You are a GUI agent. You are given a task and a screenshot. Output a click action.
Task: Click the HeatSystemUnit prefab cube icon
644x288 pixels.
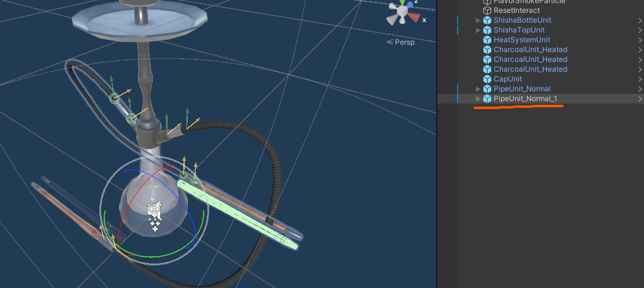coord(487,40)
